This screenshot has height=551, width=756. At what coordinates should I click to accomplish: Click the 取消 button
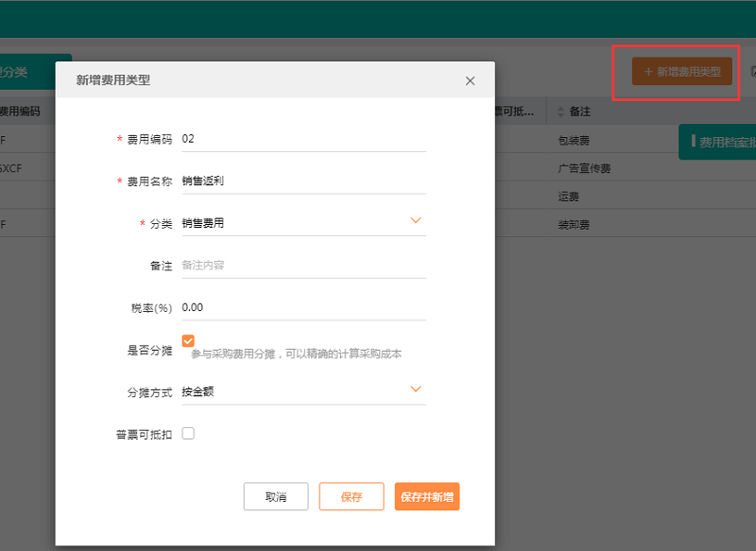(276, 496)
